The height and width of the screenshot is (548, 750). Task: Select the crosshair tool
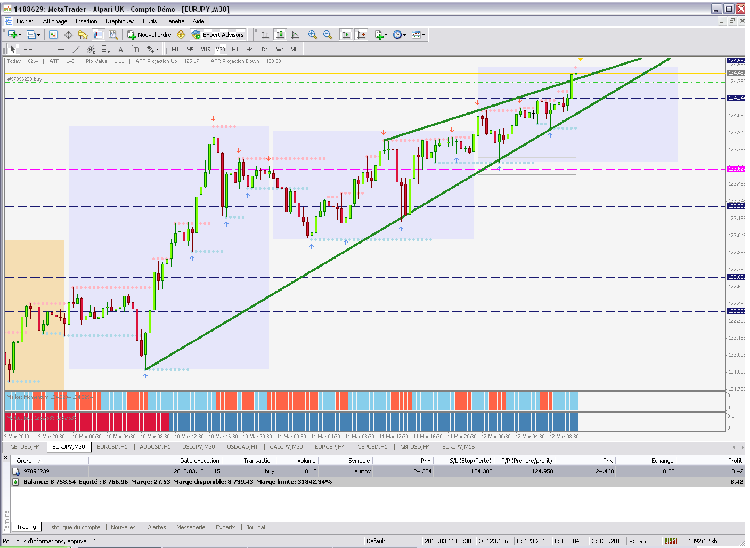tap(27, 49)
